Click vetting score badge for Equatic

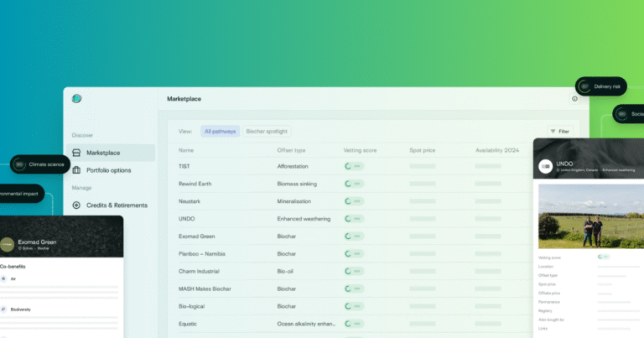(354, 324)
